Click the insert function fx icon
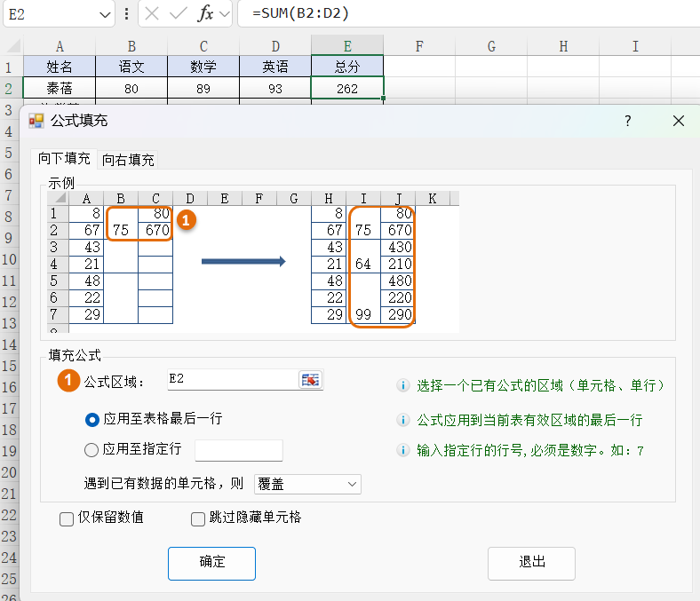Screen dimensions: 700x601 [205, 13]
